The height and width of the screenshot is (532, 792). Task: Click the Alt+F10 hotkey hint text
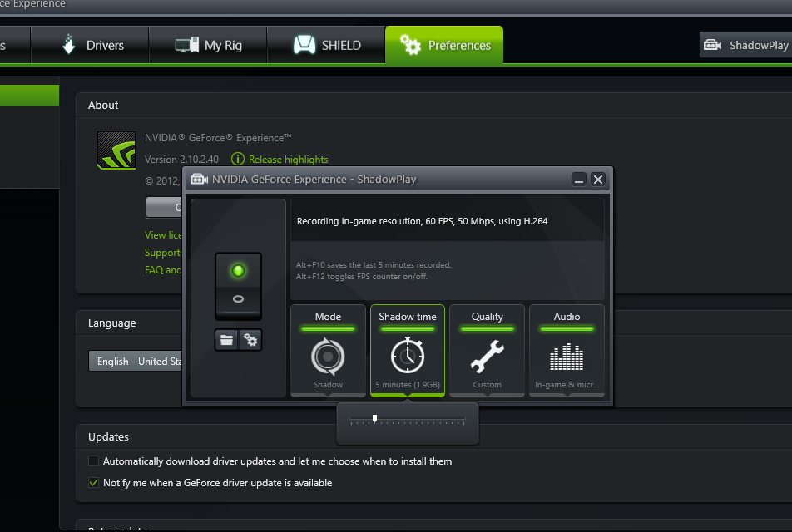(x=374, y=265)
